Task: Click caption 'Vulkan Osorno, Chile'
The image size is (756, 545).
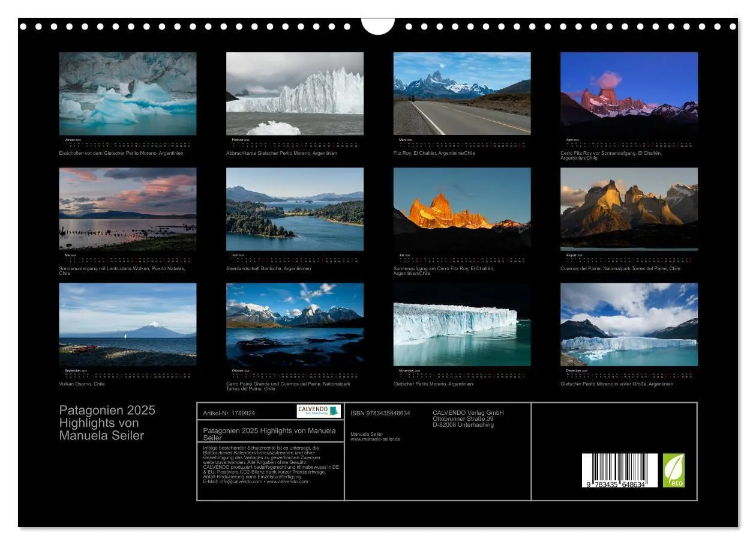Action: point(82,384)
